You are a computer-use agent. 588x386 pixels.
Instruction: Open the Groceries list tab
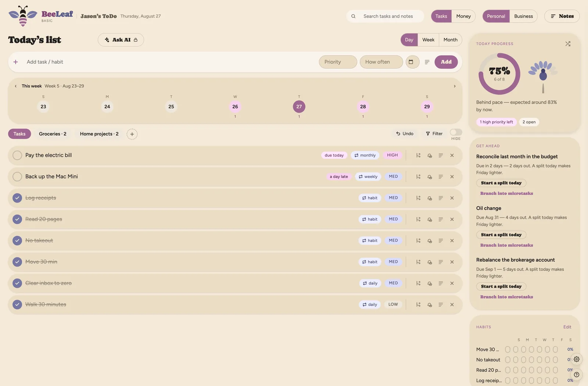[x=53, y=134]
